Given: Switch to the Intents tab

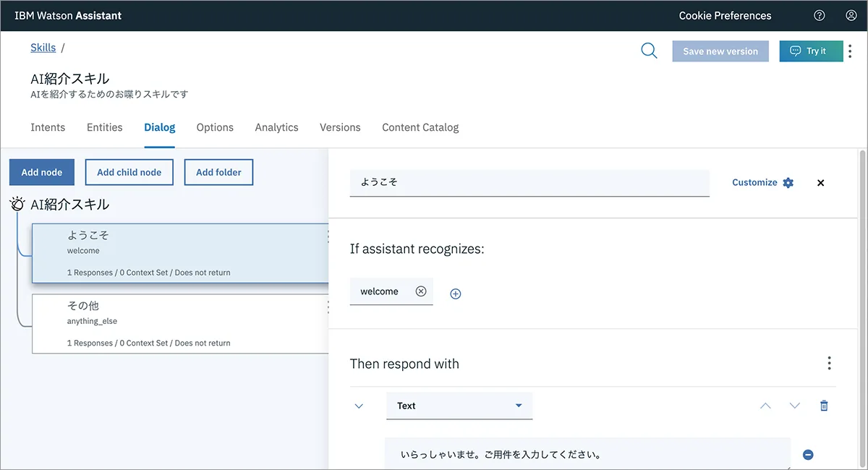Looking at the screenshot, I should [x=48, y=127].
